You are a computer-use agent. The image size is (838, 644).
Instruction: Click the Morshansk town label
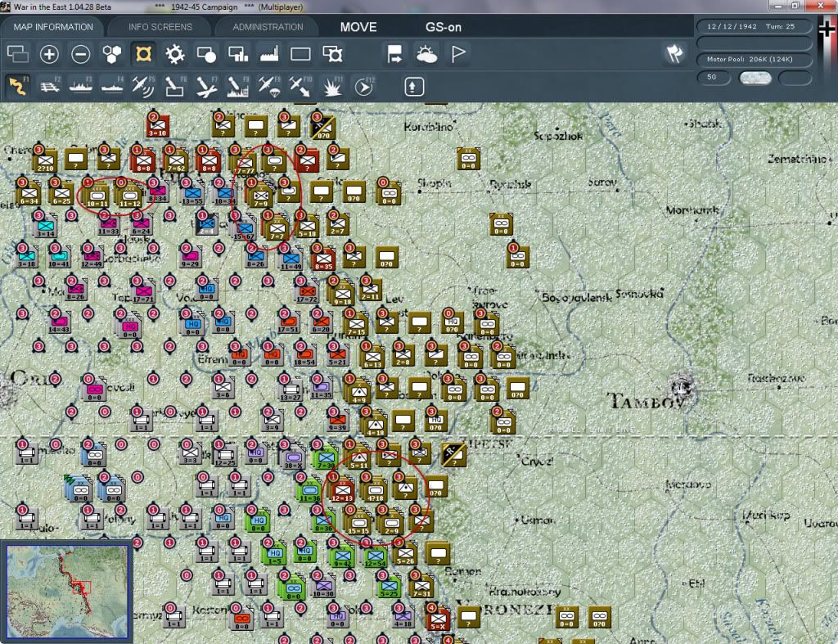(692, 210)
